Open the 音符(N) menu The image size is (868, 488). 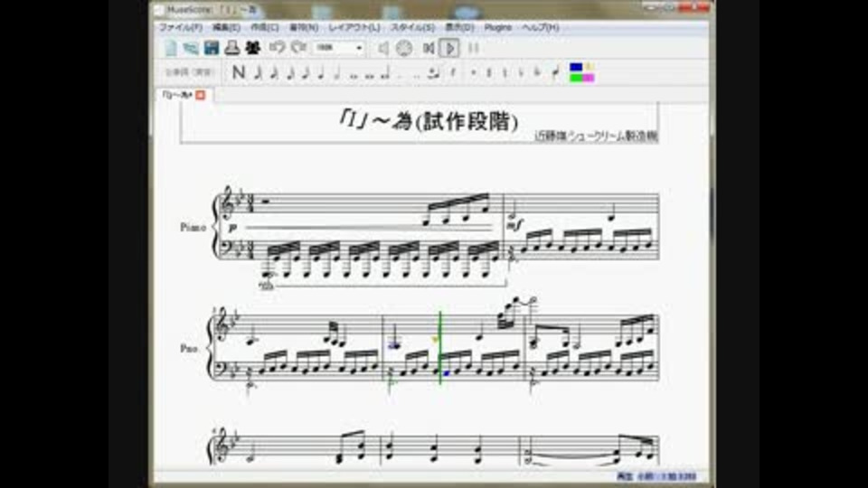[x=304, y=27]
